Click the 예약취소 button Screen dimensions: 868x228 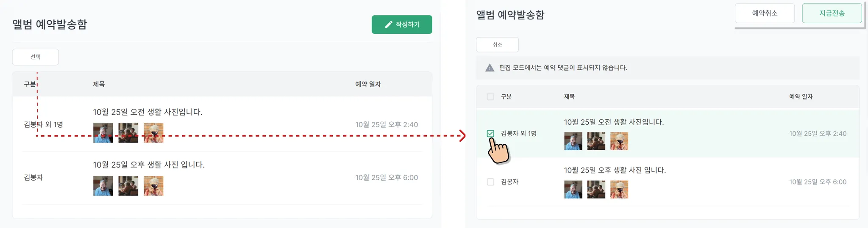pos(765,13)
